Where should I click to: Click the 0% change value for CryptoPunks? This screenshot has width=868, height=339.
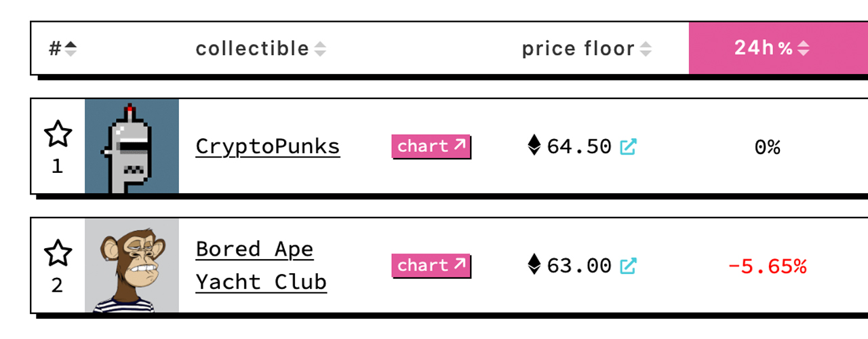(767, 147)
